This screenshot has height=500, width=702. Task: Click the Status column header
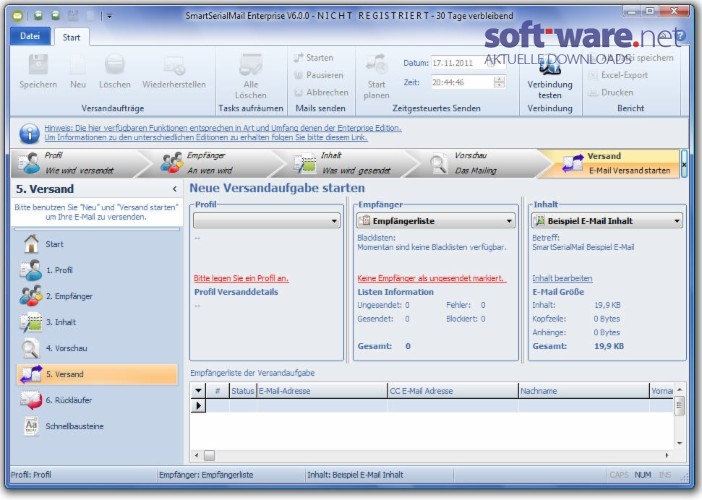[x=243, y=391]
